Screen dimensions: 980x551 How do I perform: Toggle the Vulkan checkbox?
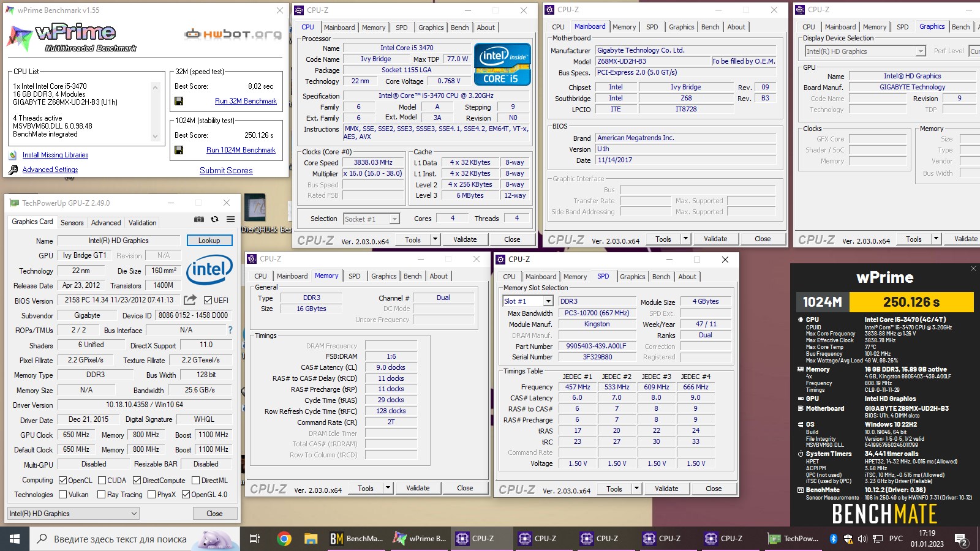point(62,495)
